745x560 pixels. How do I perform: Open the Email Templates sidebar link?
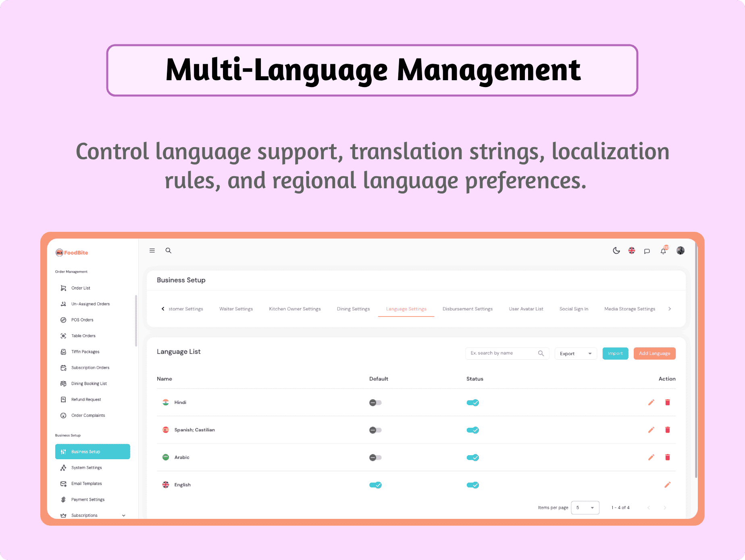87,483
